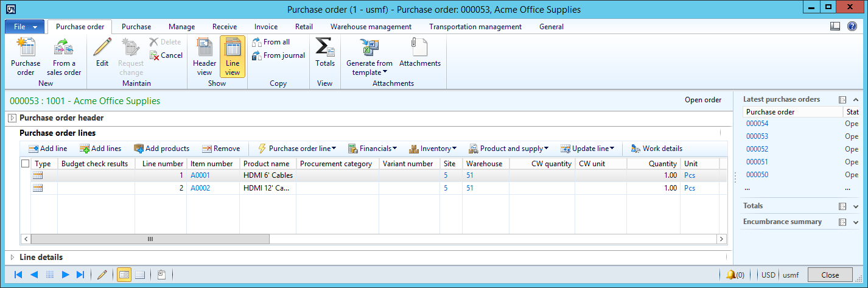Expand the Line details section

pyautogui.click(x=12, y=258)
